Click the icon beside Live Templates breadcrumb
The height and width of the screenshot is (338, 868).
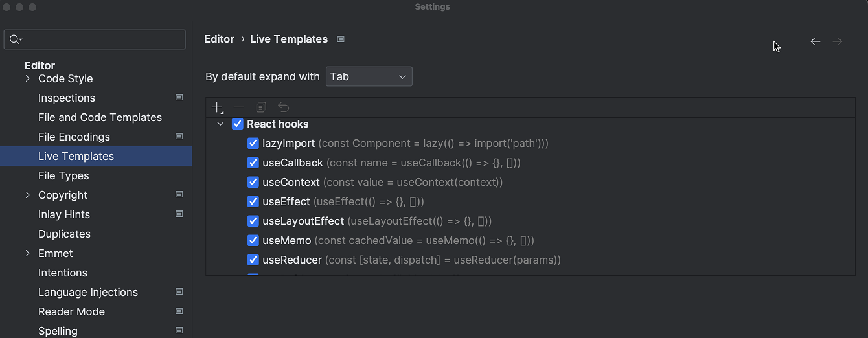click(x=341, y=39)
